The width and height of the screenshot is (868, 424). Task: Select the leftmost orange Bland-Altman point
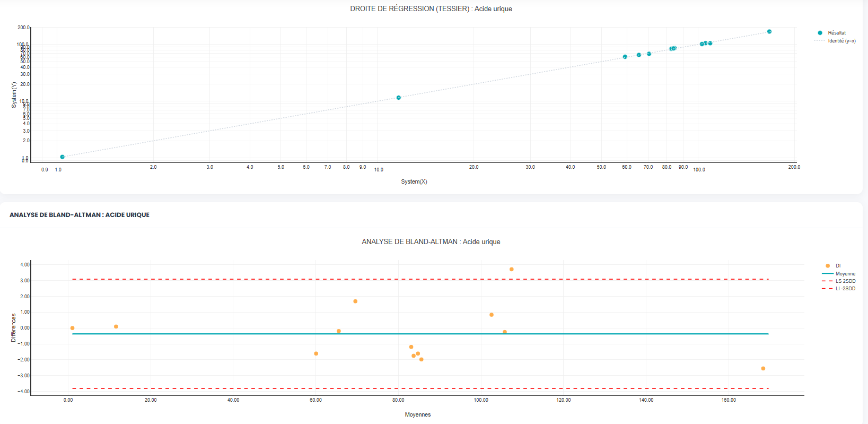[73, 328]
